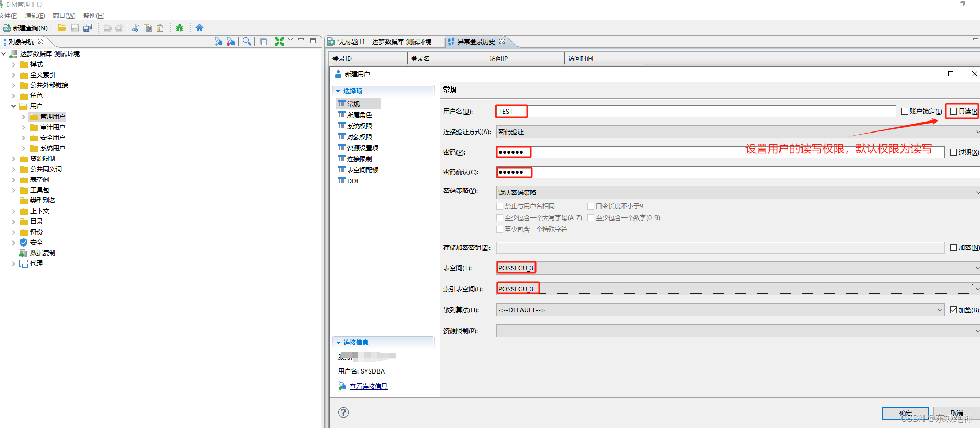Toggle the 账户锁定 checkbox
This screenshot has width=980, height=428.
(905, 111)
